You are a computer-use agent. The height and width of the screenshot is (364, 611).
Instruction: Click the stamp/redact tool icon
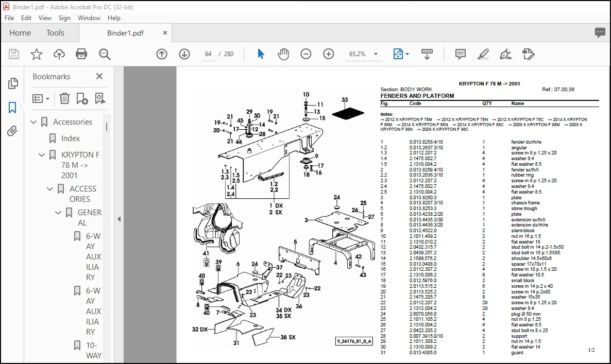click(528, 54)
